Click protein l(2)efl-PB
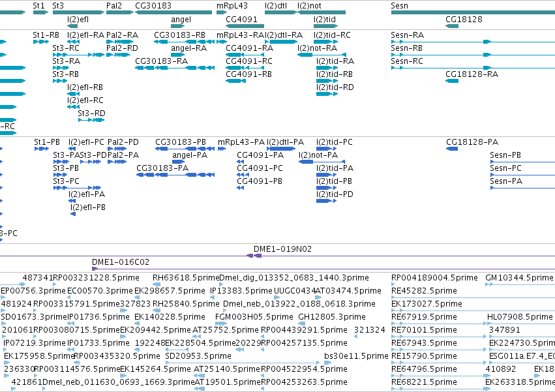This screenshot has height=392, width=555. (88, 207)
